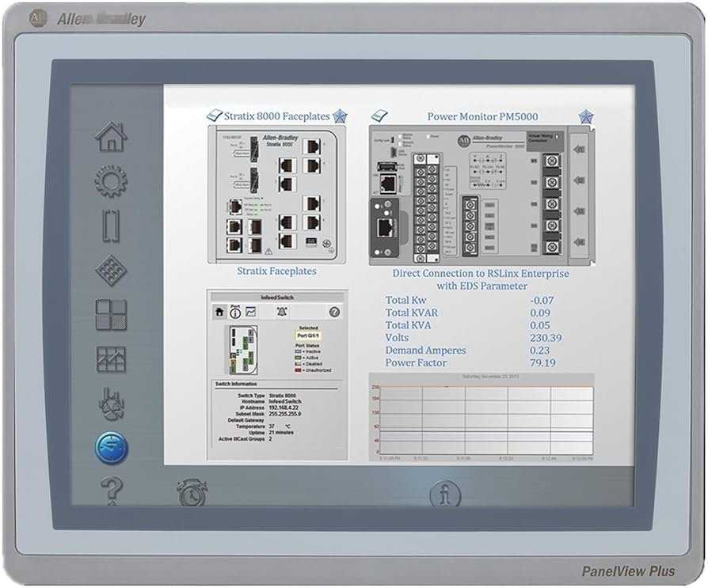
Task: Open the Port Gi/1/1 selector
Action: point(307,336)
